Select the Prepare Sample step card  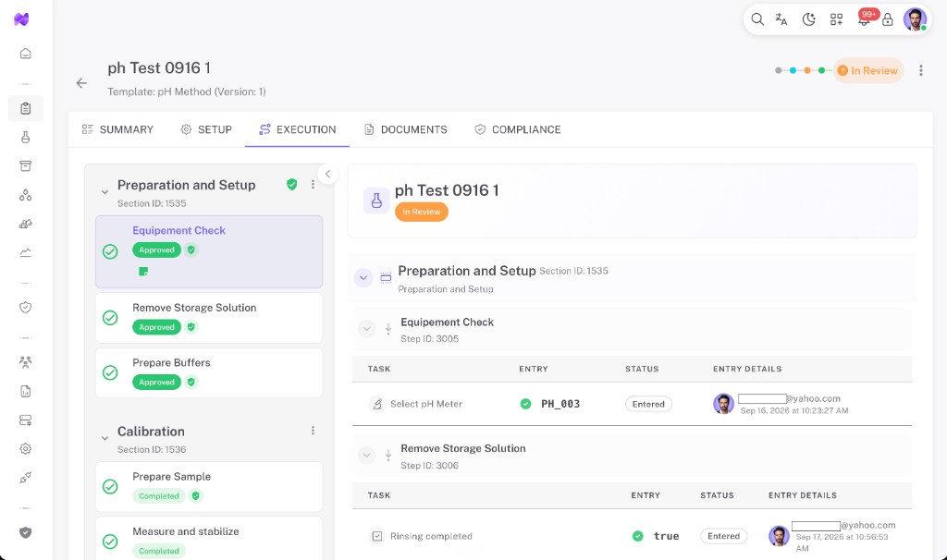coord(209,487)
